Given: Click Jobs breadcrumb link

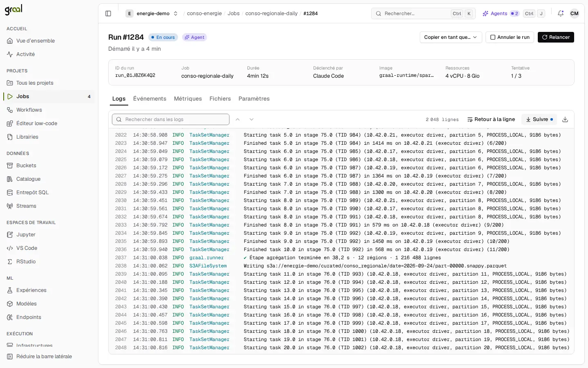Looking at the screenshot, I should click(x=234, y=13).
